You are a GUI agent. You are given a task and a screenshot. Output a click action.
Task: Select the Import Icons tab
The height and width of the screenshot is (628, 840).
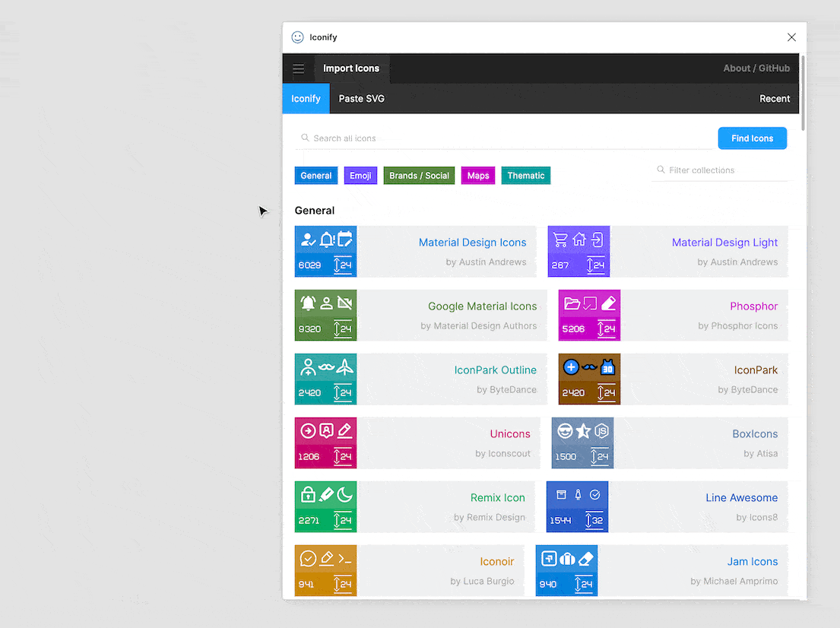[x=351, y=68]
